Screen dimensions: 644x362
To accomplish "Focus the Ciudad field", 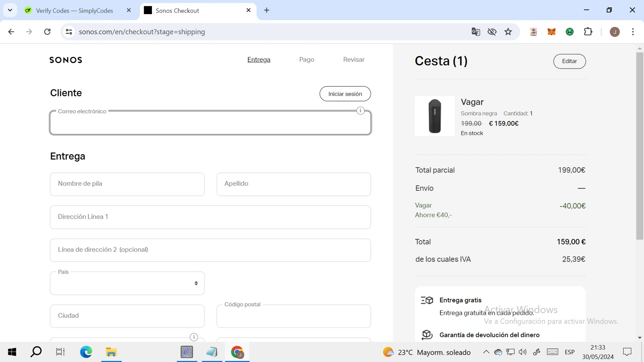I will (127, 316).
